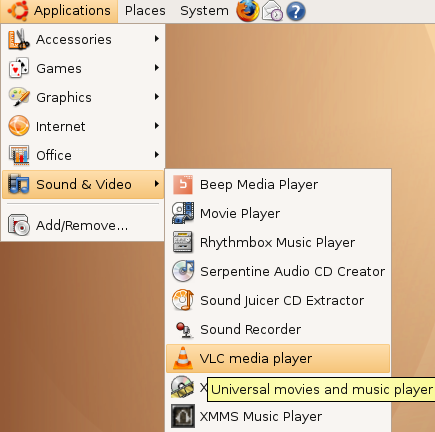
Task: Click the XMMS Music Player icon
Action: pyautogui.click(x=183, y=416)
